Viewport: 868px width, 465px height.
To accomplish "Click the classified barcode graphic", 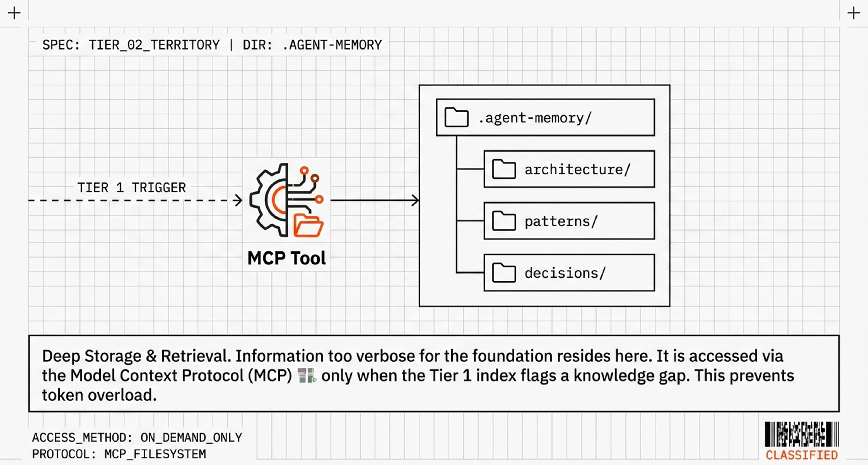I will point(802,434).
